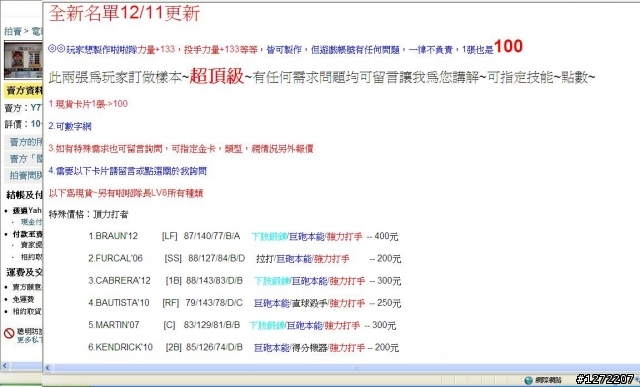Click the [LF] position tag
This screenshot has height=387, width=640.
tap(169, 236)
